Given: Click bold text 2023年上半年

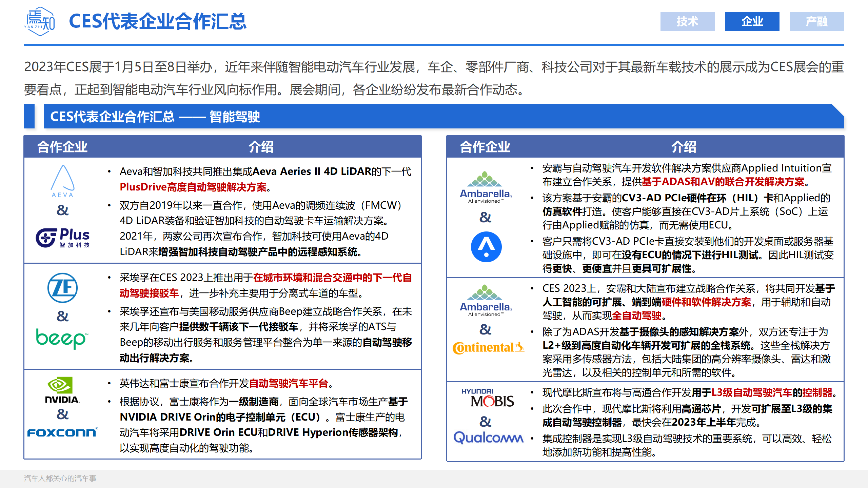Looking at the screenshot, I should 704,422.
